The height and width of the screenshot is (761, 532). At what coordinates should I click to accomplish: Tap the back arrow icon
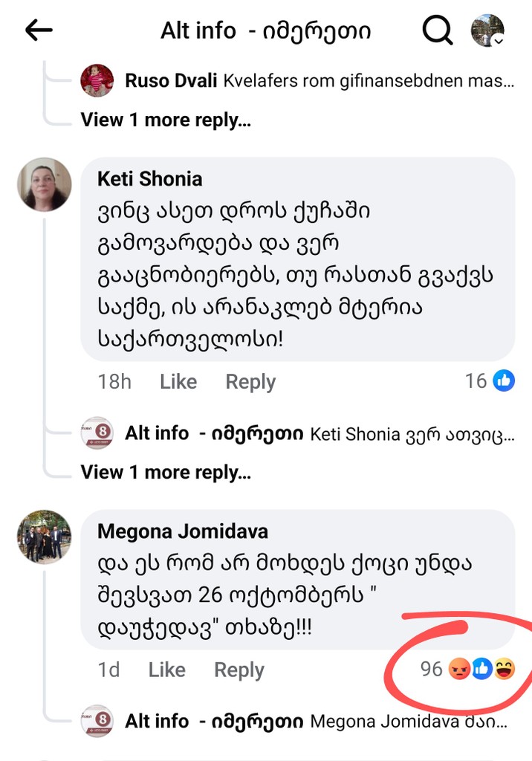tap(39, 30)
